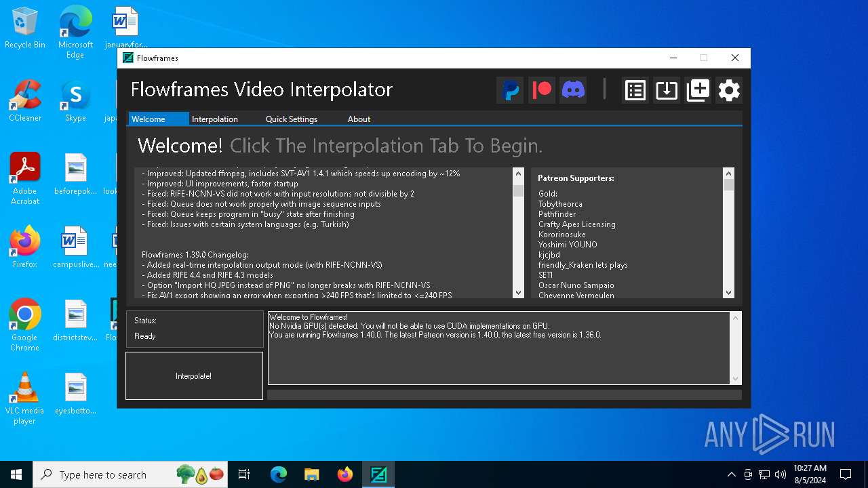Click the Flowframes title bar logo
The image size is (868, 488).
[x=127, y=58]
